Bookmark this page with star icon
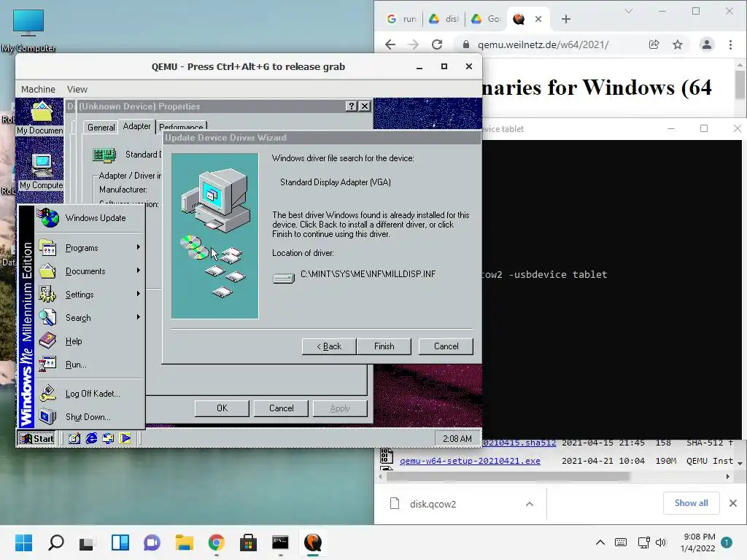Image resolution: width=747 pixels, height=560 pixels. click(x=678, y=44)
